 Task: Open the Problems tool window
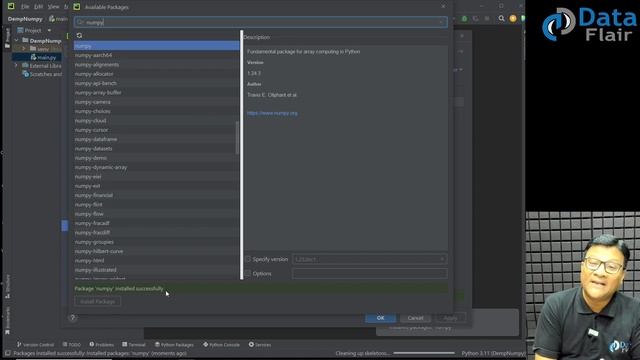coord(102,345)
